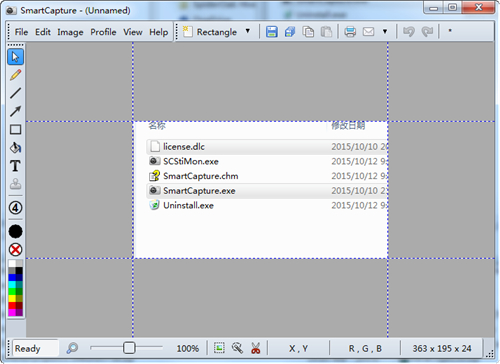Open the View menu
The image size is (500, 364).
point(133,32)
